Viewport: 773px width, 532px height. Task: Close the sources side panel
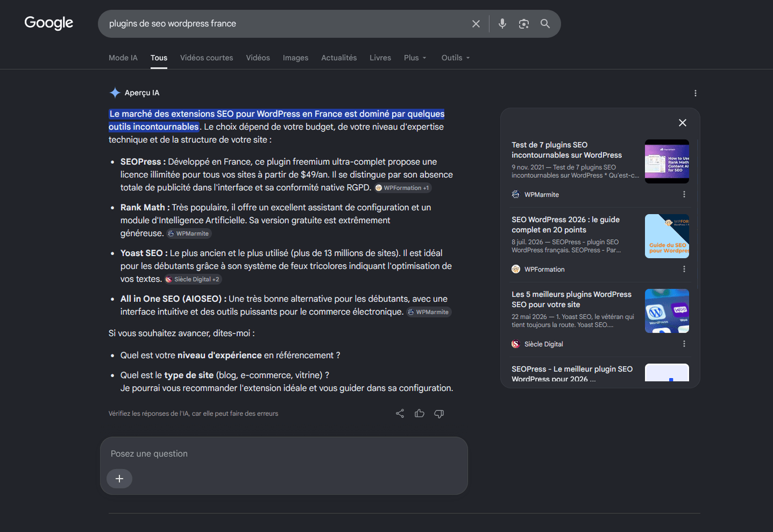coord(682,123)
